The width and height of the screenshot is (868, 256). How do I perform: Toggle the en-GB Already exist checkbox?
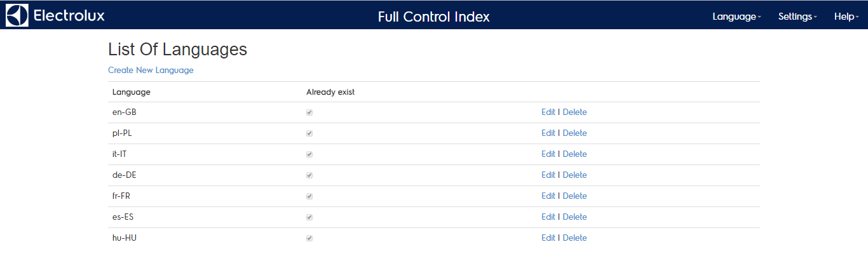[x=309, y=112]
